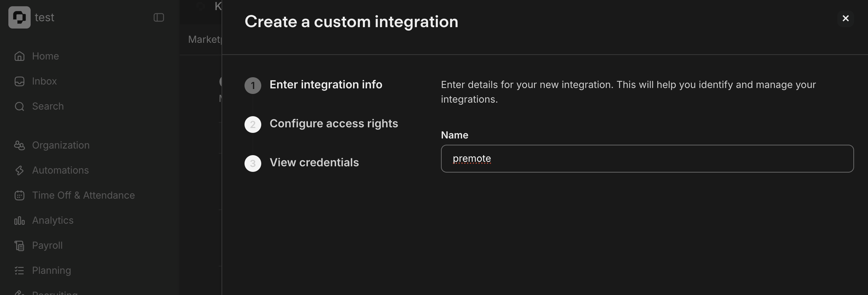This screenshot has height=295, width=868.
Task: Open the Inbox tray icon
Action: click(20, 81)
